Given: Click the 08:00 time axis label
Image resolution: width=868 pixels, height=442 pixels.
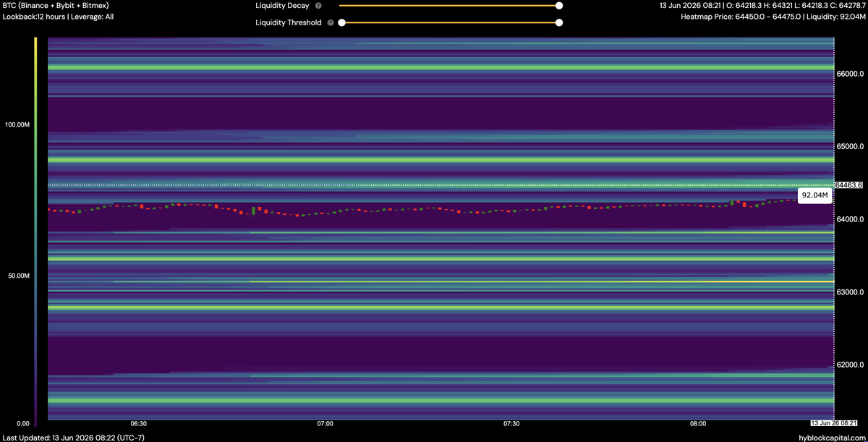Looking at the screenshot, I should tap(699, 423).
